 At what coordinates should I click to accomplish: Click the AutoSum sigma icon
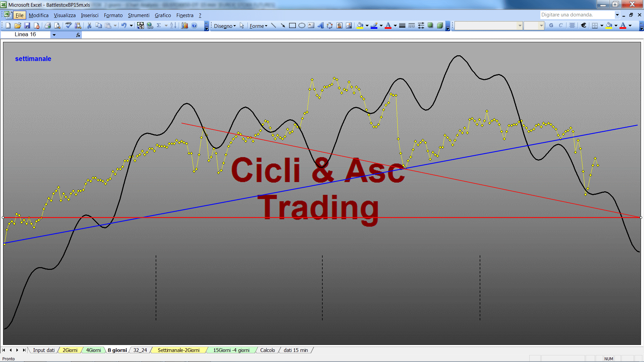159,25
